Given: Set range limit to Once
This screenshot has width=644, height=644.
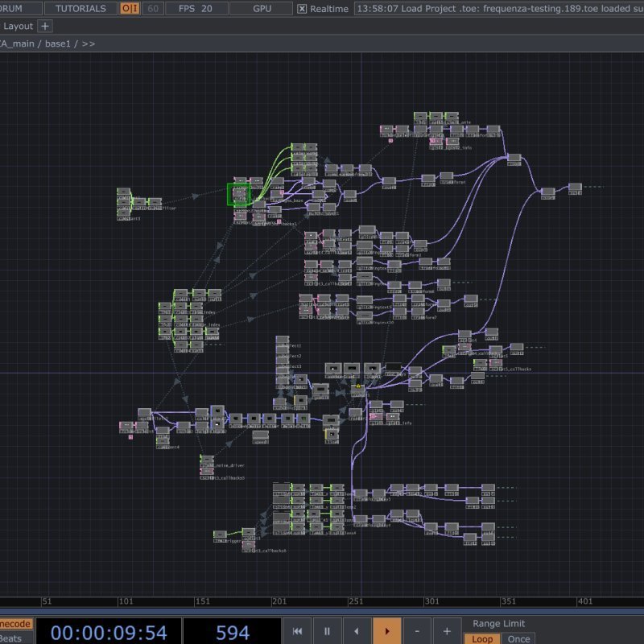Looking at the screenshot, I should pyautogui.click(x=518, y=638).
